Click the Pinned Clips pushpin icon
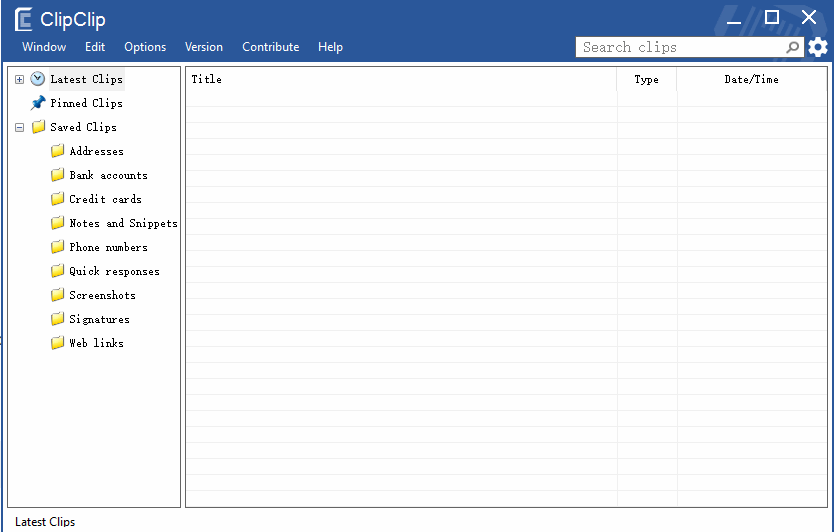The image size is (835, 532). (38, 103)
